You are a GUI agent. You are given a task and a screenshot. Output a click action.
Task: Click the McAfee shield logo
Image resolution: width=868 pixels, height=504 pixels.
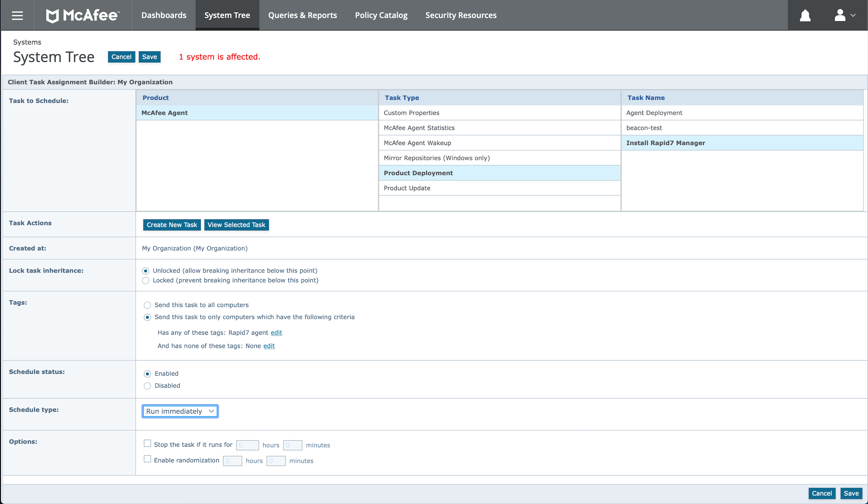pyautogui.click(x=53, y=16)
